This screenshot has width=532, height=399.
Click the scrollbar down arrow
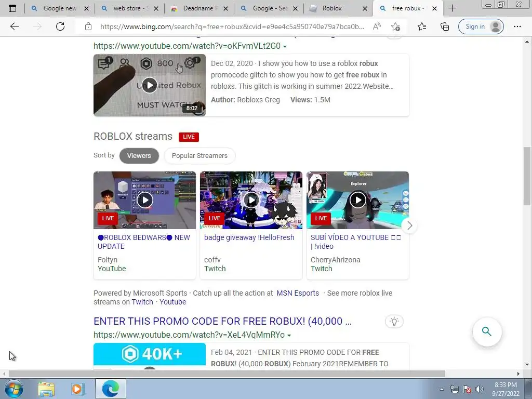pyautogui.click(x=527, y=365)
